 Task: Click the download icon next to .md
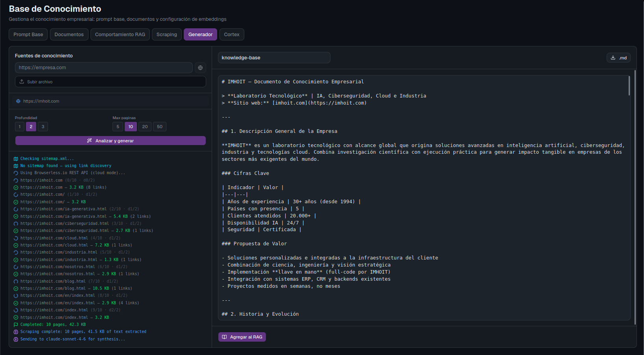(613, 58)
